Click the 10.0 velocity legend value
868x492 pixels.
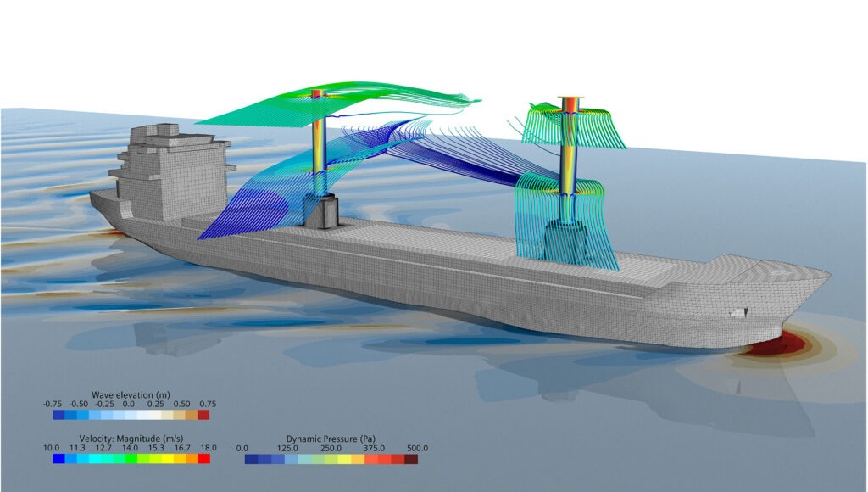(52, 448)
